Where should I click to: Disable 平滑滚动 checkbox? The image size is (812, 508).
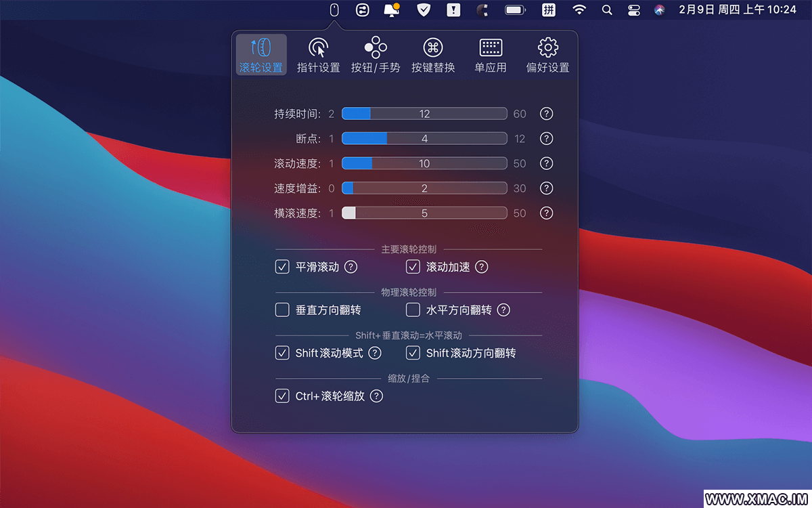[282, 267]
